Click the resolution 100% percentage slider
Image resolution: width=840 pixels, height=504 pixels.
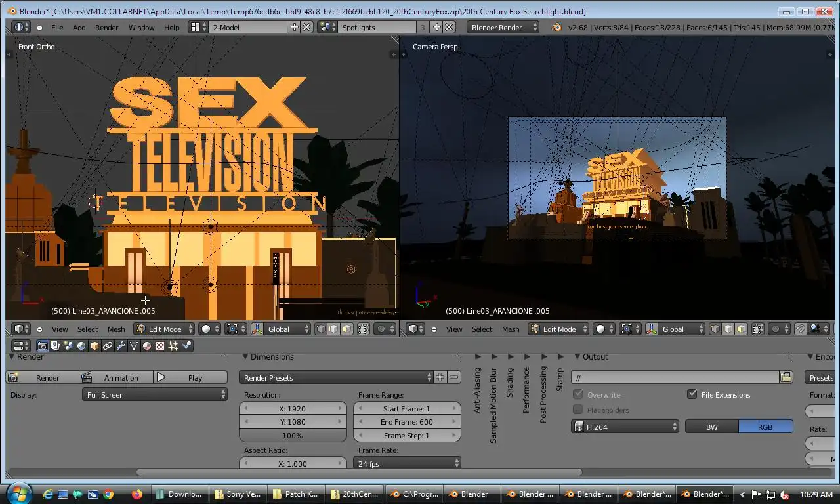click(x=293, y=436)
